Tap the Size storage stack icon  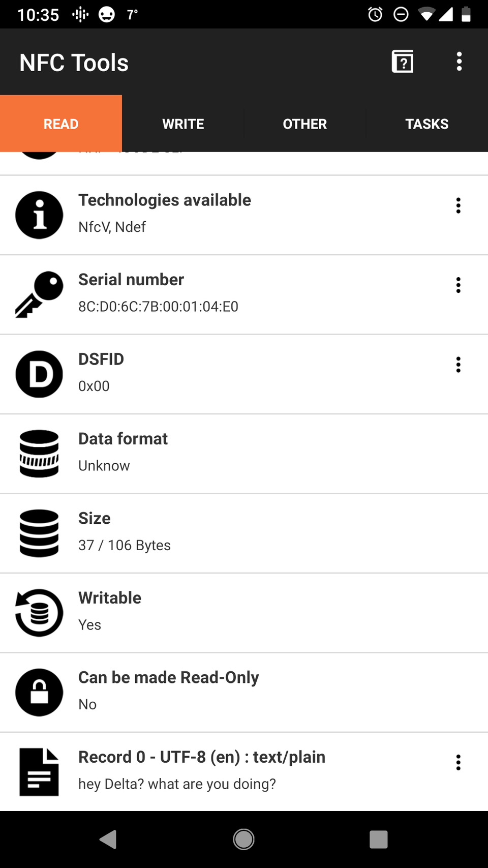point(39,533)
